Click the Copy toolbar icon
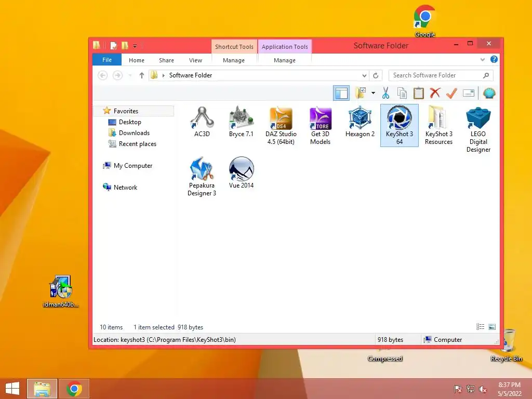532x399 pixels. click(x=402, y=93)
